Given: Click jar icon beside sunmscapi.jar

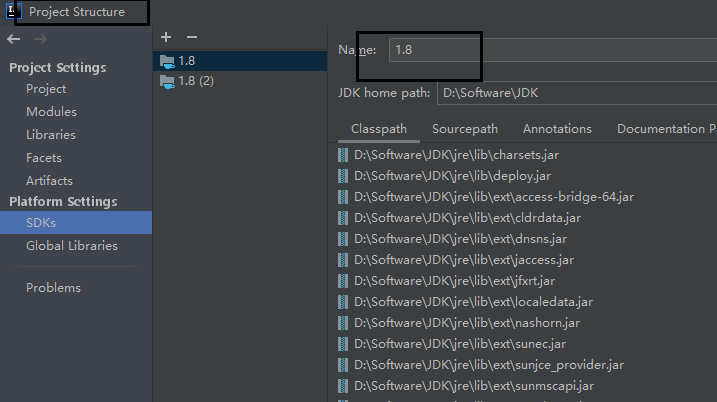Looking at the screenshot, I should [x=342, y=386].
